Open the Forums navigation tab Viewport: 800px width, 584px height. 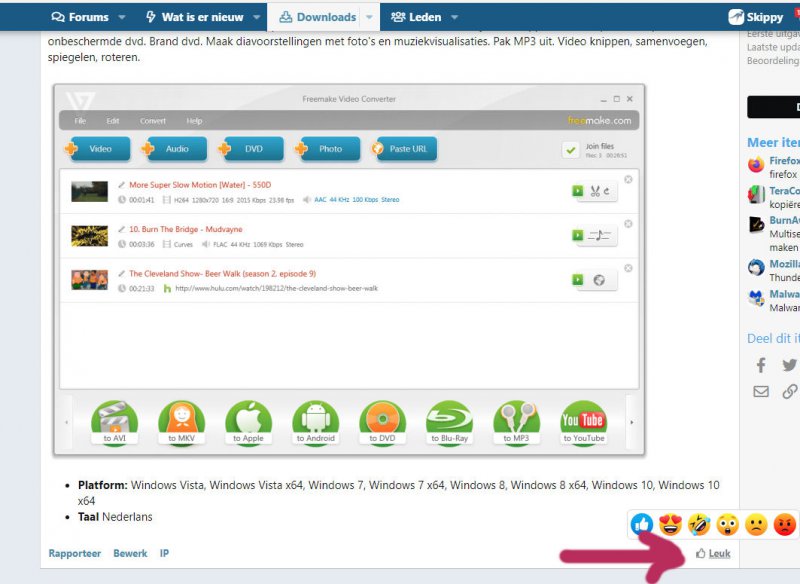[80, 17]
